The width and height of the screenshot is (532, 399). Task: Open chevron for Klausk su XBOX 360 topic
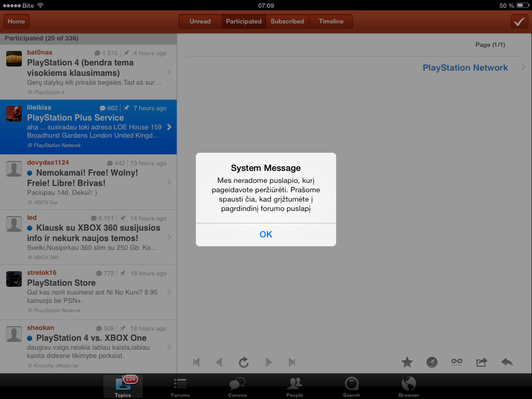[x=169, y=237]
